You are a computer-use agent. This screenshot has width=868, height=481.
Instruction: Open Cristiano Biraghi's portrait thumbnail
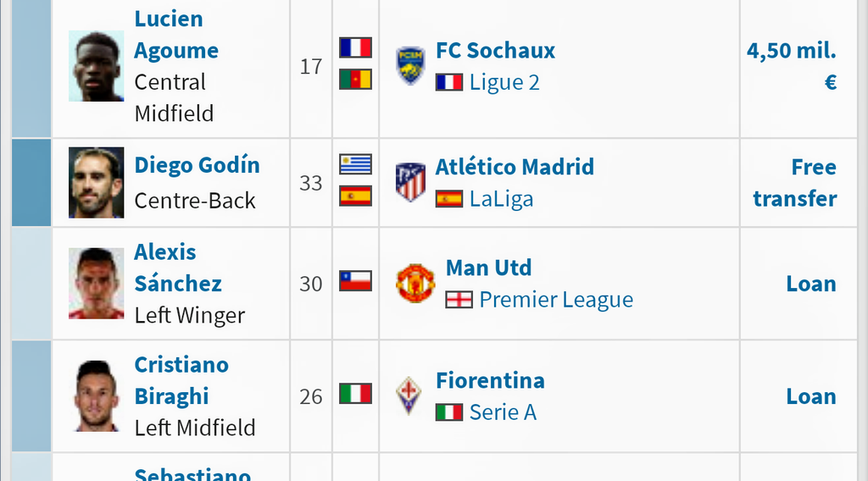[97, 395]
